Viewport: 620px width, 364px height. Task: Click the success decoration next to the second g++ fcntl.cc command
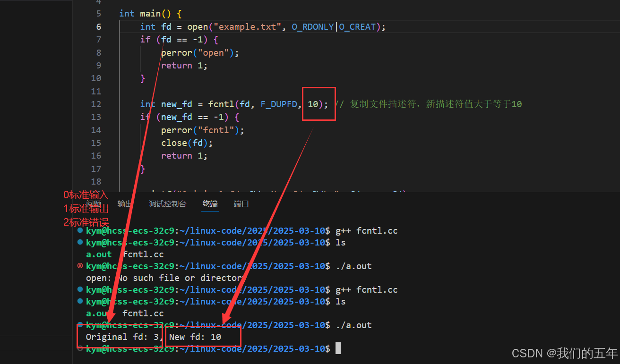pos(79,289)
